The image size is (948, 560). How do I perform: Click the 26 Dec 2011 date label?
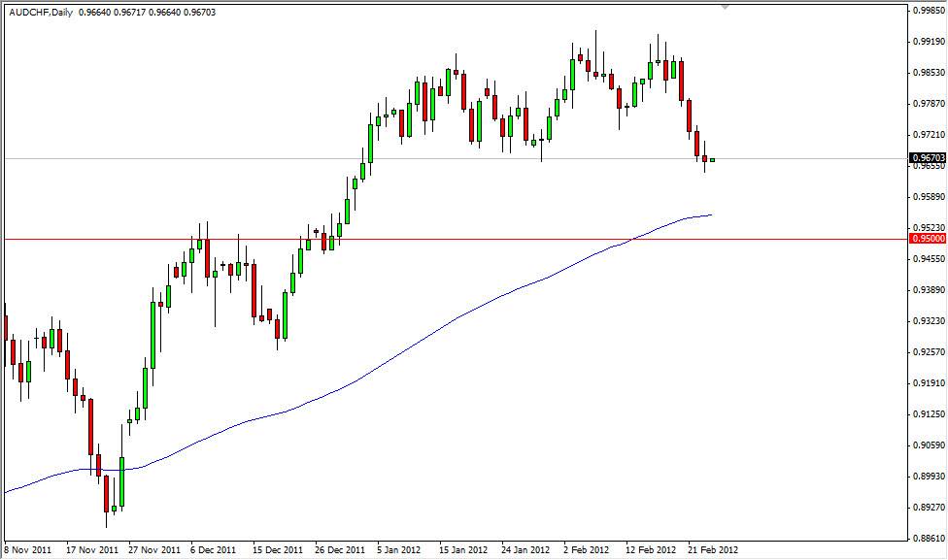(x=340, y=550)
